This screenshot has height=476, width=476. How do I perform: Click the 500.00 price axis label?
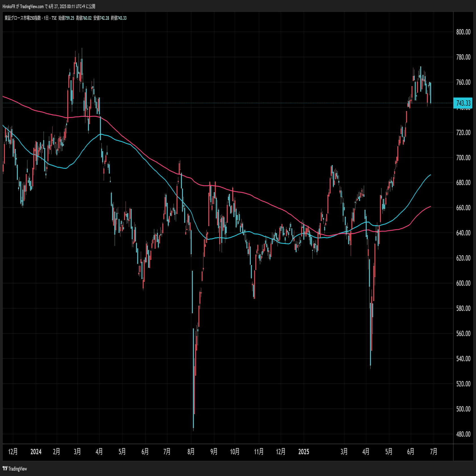tap(463, 409)
